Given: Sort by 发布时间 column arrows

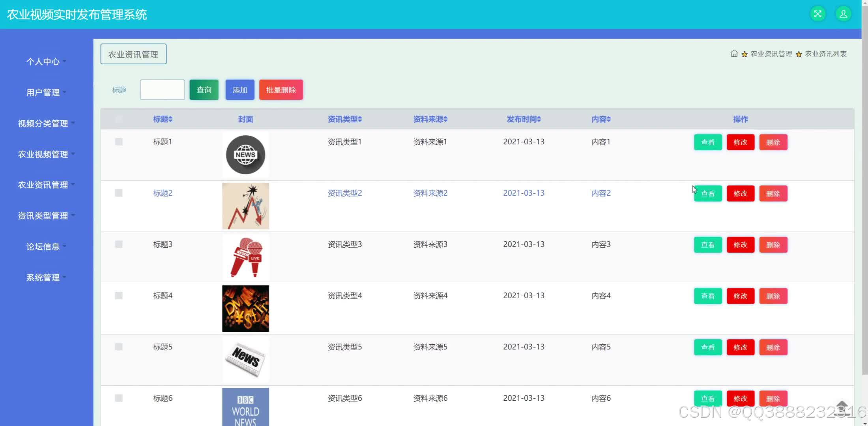Looking at the screenshot, I should coord(540,119).
